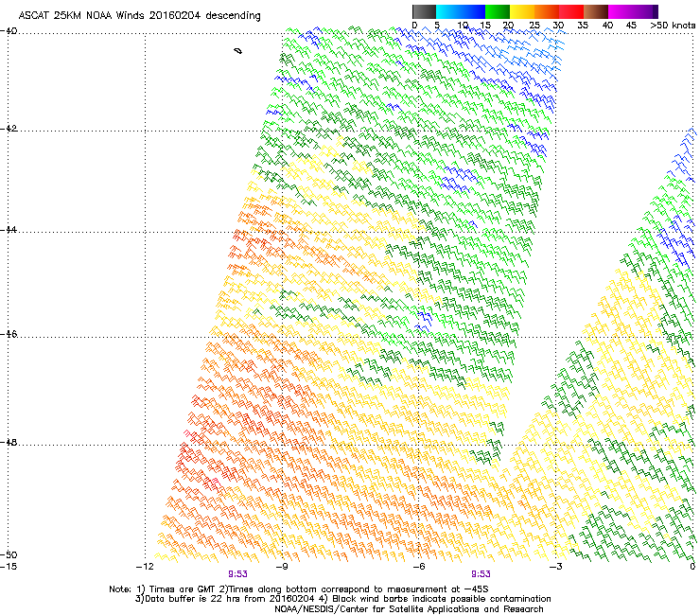Click the brown 35-40 knots legend swatch

point(596,11)
